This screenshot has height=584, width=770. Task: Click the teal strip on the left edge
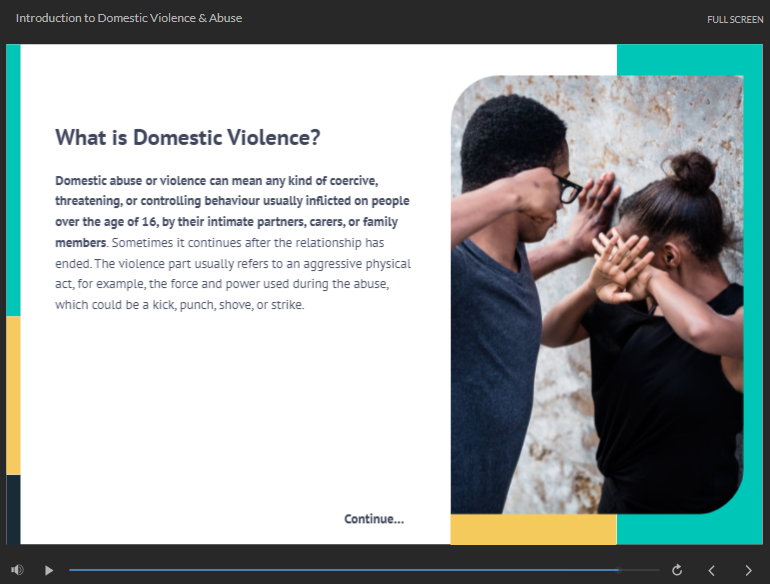pos(13,180)
